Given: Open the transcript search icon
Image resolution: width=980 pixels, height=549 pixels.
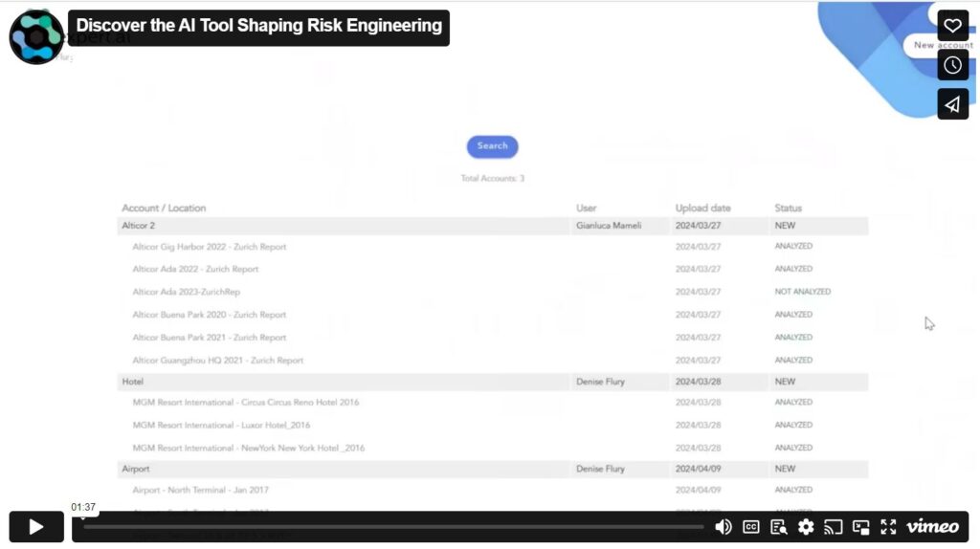Looking at the screenshot, I should [778, 527].
